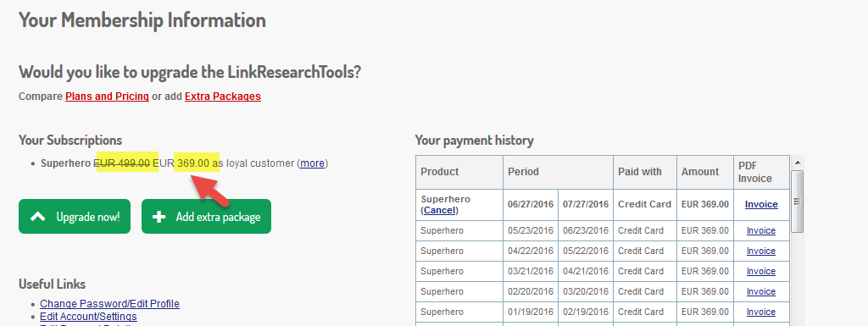This screenshot has width=868, height=326.
Task: Click the 05/22/2016 end date cell
Action: pyautogui.click(x=586, y=251)
